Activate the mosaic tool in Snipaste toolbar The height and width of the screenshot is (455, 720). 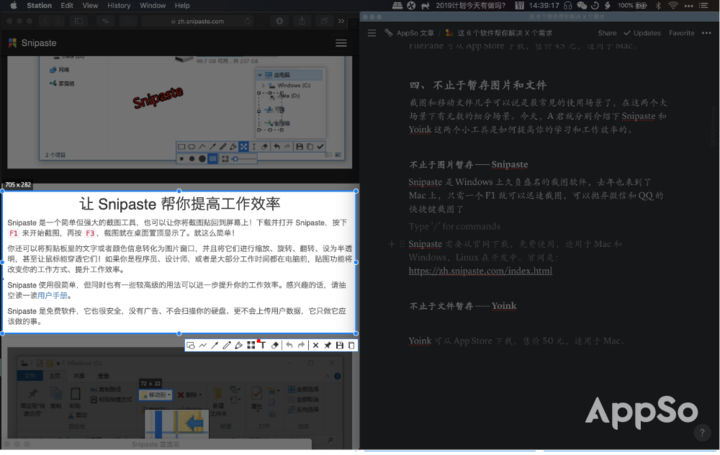tap(251, 345)
